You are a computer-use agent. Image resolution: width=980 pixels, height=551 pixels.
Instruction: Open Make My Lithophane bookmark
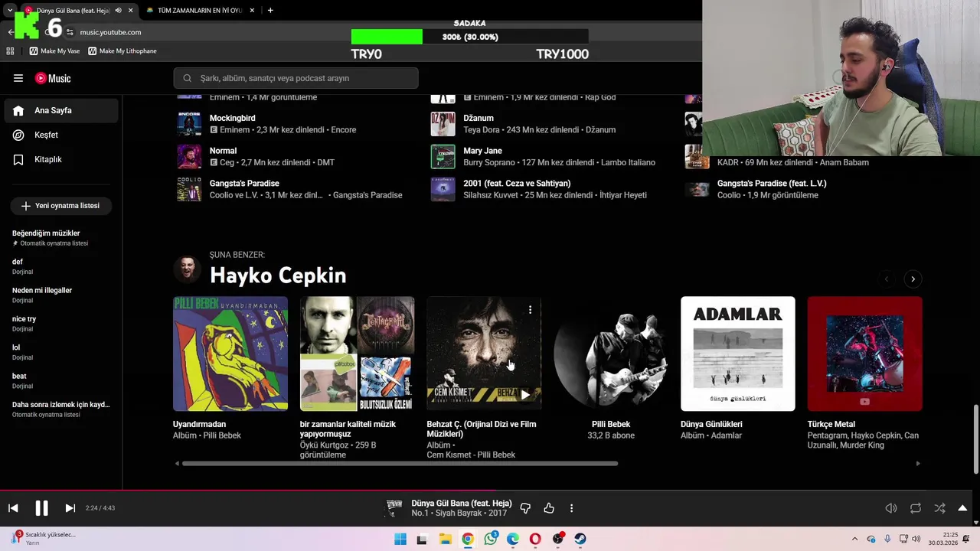click(x=122, y=51)
